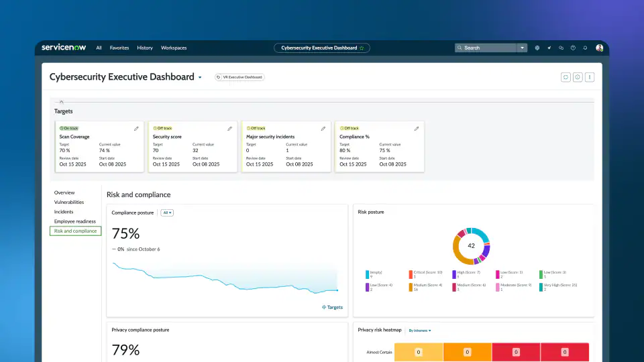Edit the Scan Coverage target with pencil icon
644x362 pixels.
pos(136,129)
